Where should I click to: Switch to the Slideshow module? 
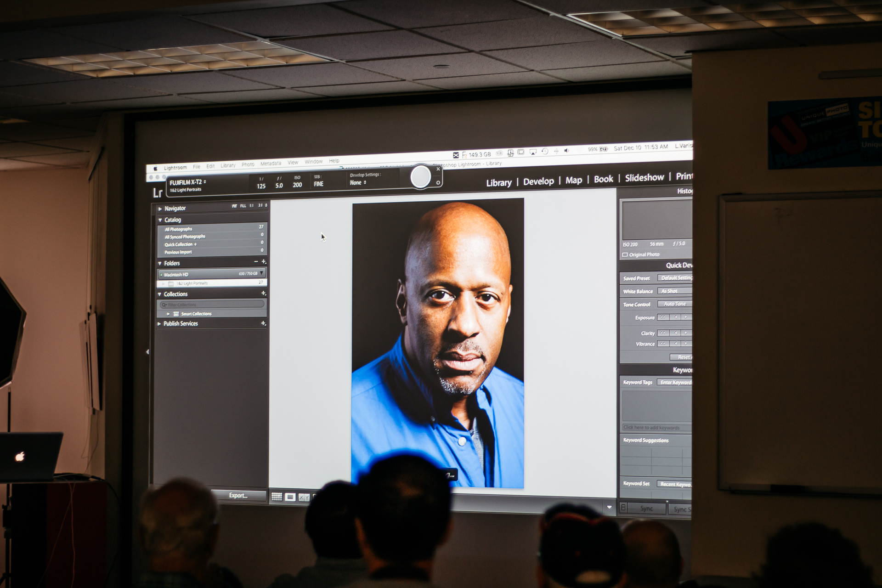pos(645,178)
